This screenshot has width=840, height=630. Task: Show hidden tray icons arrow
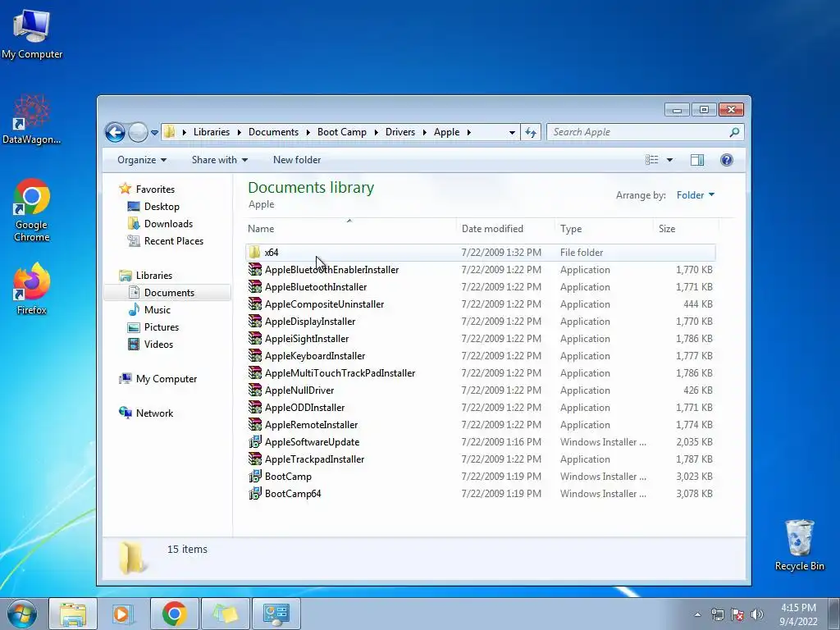click(x=697, y=614)
